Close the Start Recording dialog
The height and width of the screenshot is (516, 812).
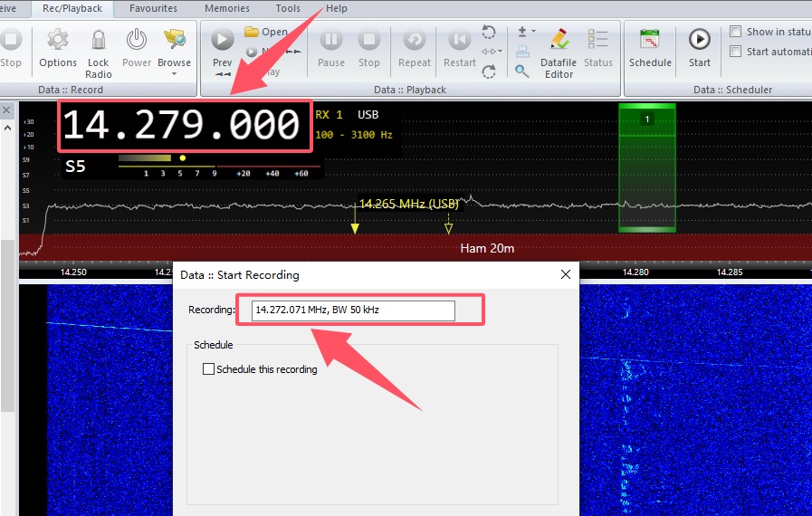(566, 274)
